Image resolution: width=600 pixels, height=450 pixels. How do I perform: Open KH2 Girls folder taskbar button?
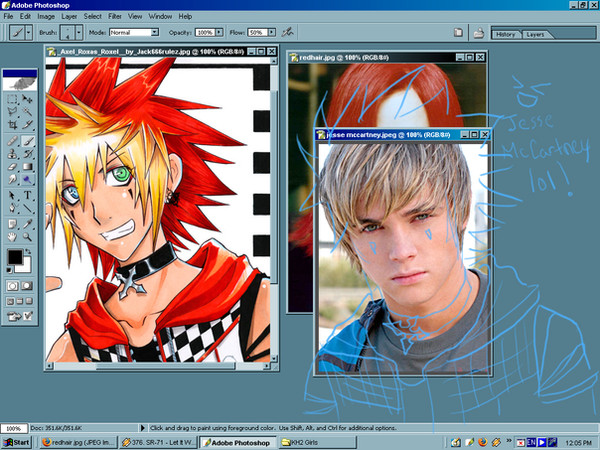coord(317,442)
